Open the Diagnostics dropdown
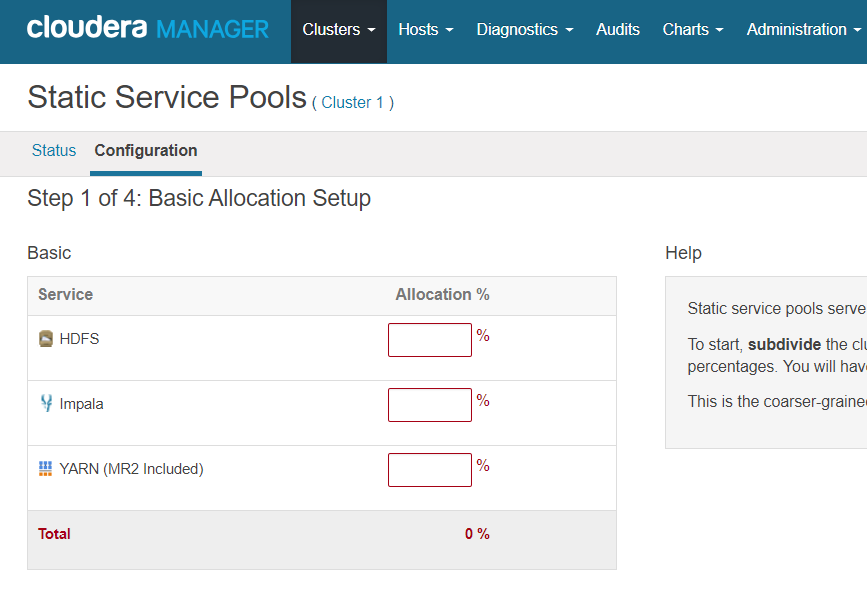The width and height of the screenshot is (867, 598). 524,29
